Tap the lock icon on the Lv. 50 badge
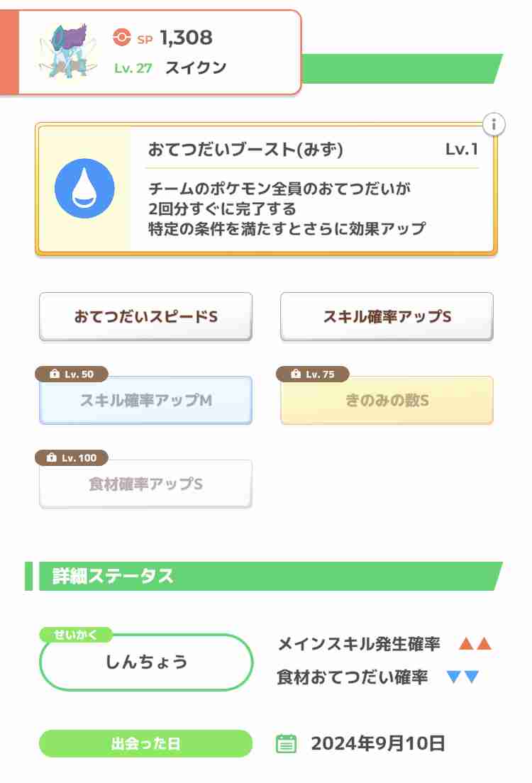This screenshot has height=783, width=532. 55,374
